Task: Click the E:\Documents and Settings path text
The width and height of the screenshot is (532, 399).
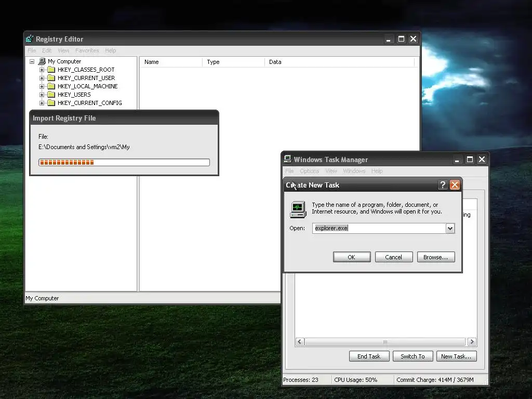Action: pyautogui.click(x=84, y=147)
